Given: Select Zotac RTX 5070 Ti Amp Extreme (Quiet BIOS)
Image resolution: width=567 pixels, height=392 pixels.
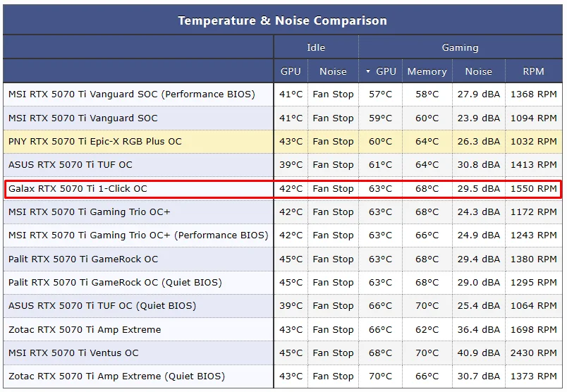Looking at the screenshot, I should click(x=116, y=376).
